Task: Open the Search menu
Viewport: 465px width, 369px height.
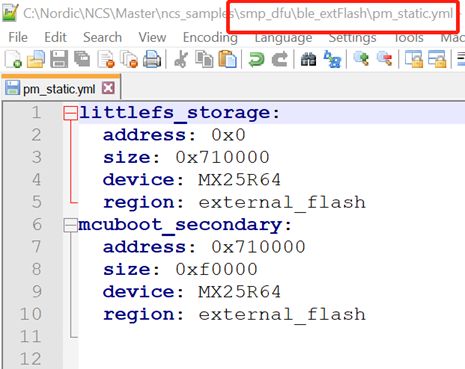Action: tap(102, 37)
